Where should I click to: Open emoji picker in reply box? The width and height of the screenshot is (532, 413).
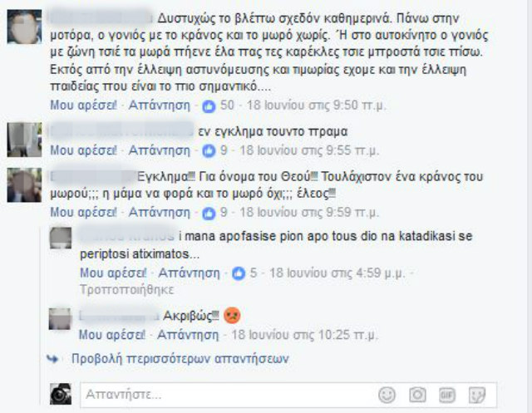click(x=387, y=395)
